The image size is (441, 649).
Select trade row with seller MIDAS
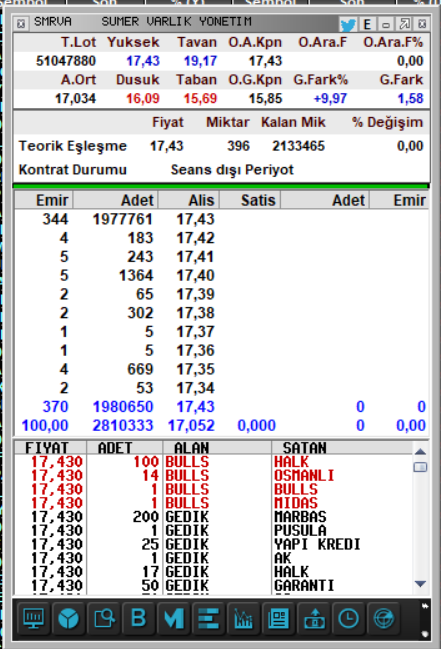point(214,503)
